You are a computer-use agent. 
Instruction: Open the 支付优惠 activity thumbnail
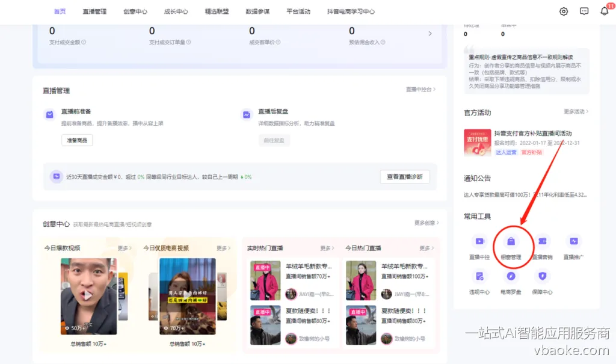coord(477,143)
